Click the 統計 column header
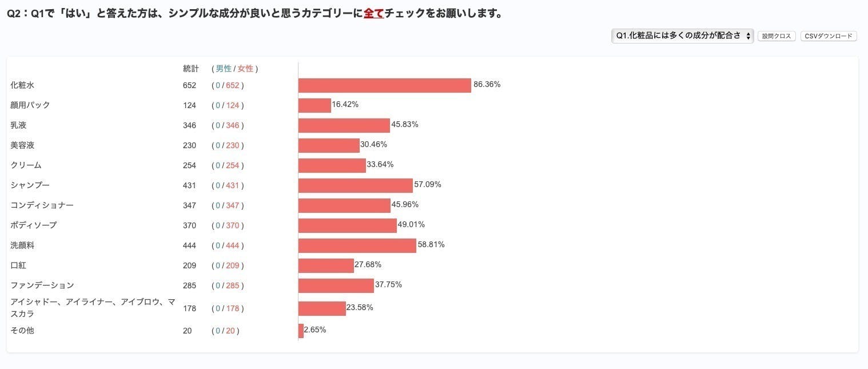Screen dimensions: 868x369 (x=190, y=68)
